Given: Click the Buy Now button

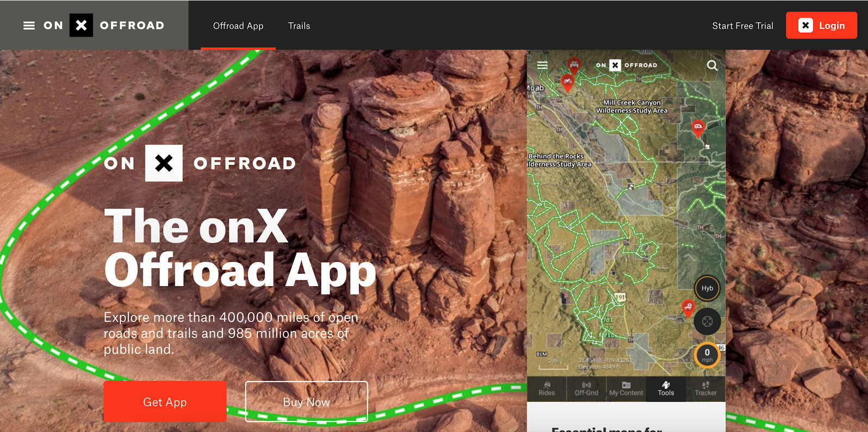Looking at the screenshot, I should coord(306,402).
